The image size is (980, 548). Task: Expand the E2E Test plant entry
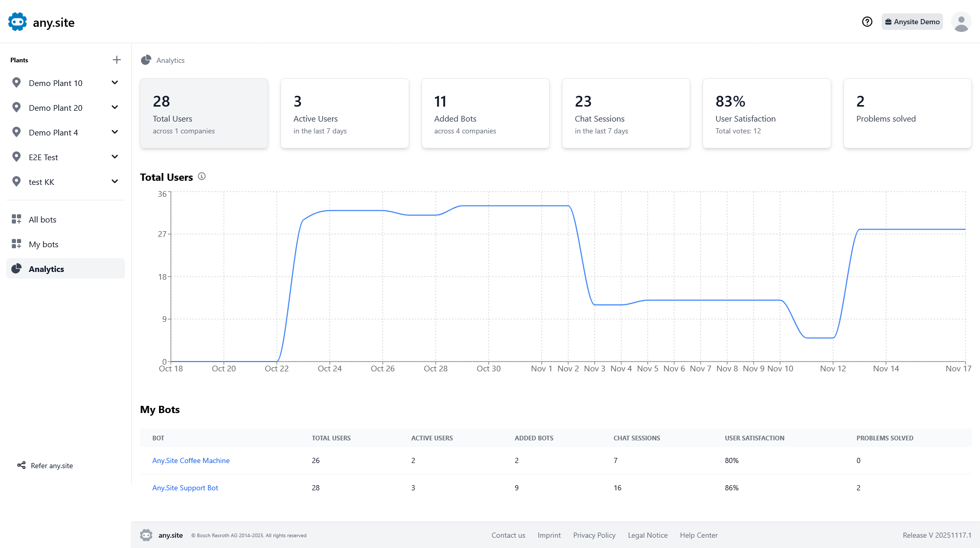(114, 157)
